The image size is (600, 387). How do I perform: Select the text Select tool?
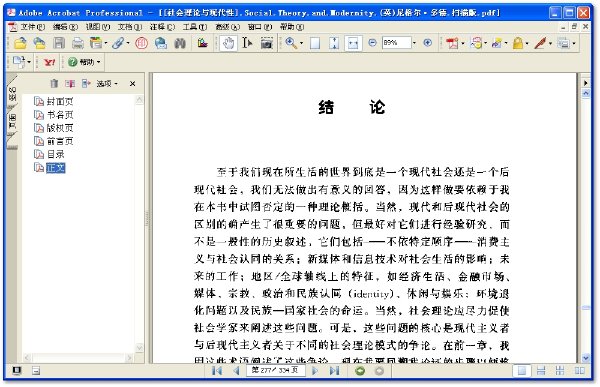point(247,43)
